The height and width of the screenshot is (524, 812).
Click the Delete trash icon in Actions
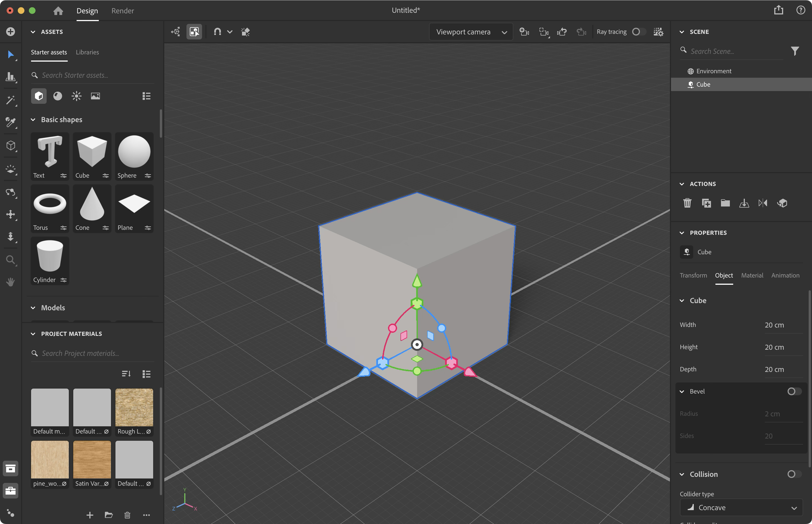(687, 203)
